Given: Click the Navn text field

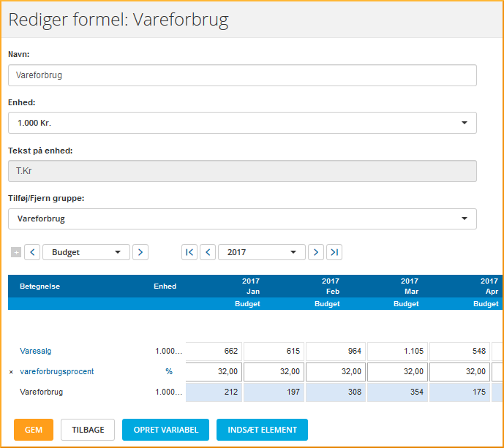Looking at the screenshot, I should tap(242, 75).
